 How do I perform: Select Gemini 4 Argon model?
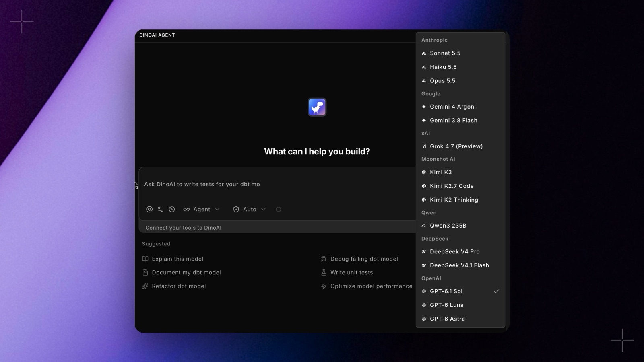(460, 107)
